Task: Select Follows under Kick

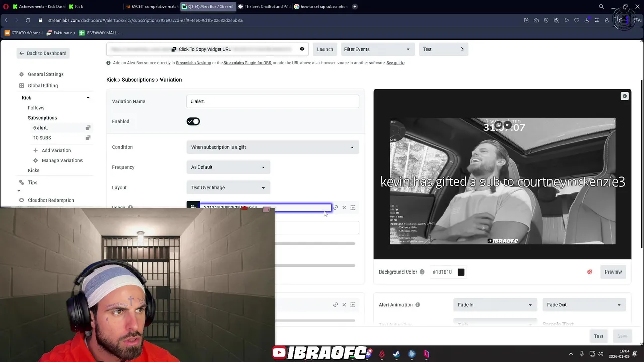Action: 36,108
